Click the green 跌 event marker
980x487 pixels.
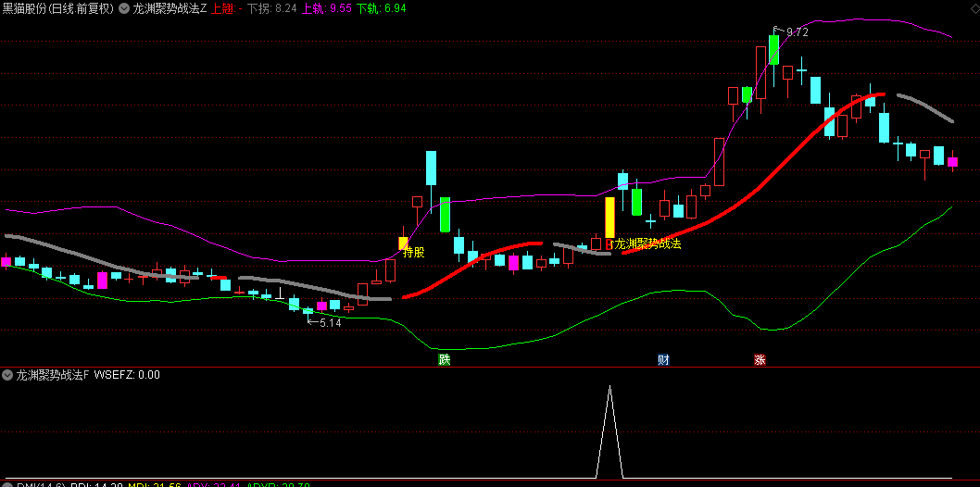(x=444, y=359)
